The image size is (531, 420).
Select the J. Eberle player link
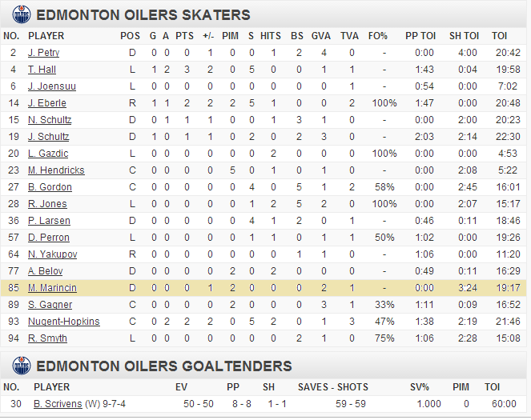coord(47,103)
